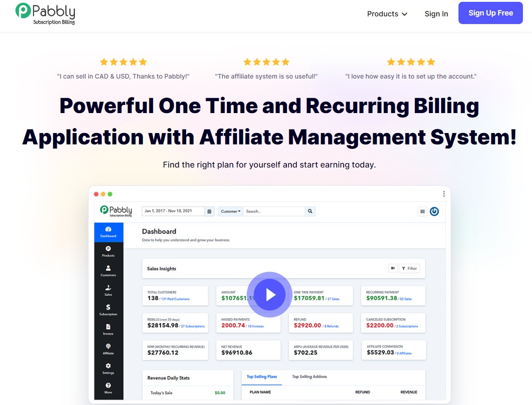Viewport: 532px width, 405px height.
Task: Select the Invoice sidebar icon
Action: 108,329
